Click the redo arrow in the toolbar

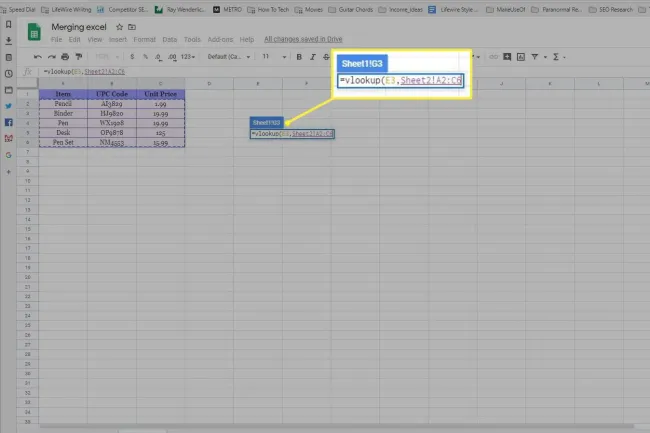tap(51, 57)
